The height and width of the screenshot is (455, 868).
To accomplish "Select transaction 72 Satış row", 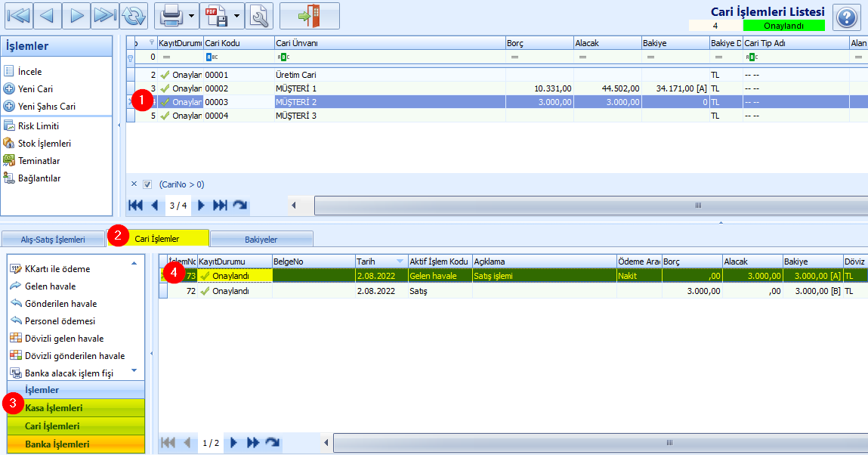I will point(513,291).
